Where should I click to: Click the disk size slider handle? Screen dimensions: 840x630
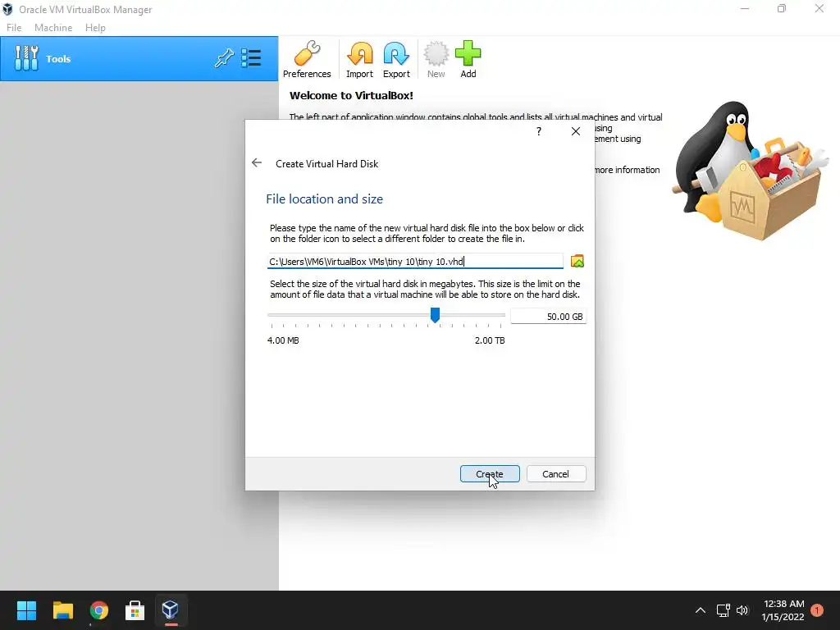click(435, 315)
